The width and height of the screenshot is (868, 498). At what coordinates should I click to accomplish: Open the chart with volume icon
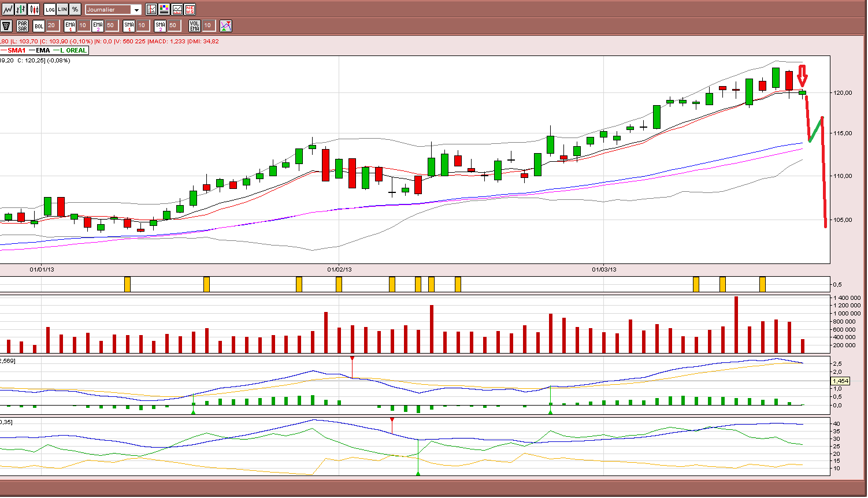tap(177, 9)
